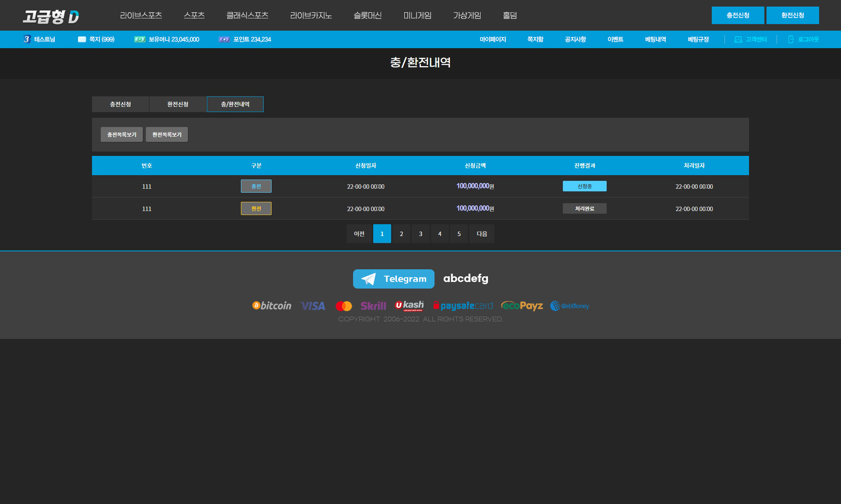The width and height of the screenshot is (841, 504).
Task: Click the Telegram contact button
Action: coord(394,279)
